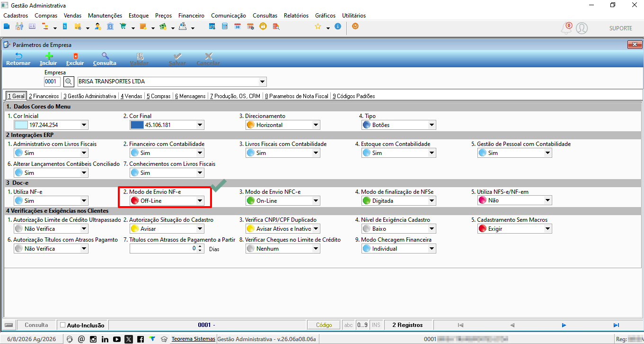Open the Instagram icon in status bar
This screenshot has height=344, width=644.
coord(93,339)
